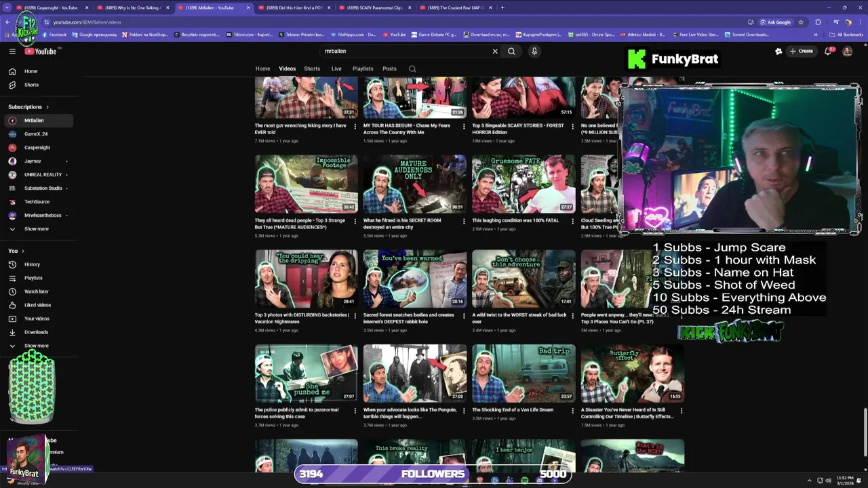868x488 pixels.
Task: Open 'When your advocate looks like The Penguin'
Action: tap(407, 413)
